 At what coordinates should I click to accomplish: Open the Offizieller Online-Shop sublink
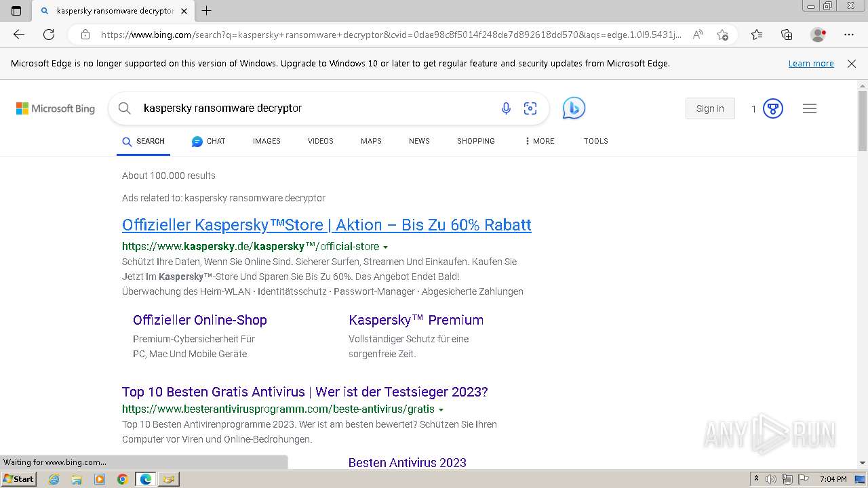[200, 320]
